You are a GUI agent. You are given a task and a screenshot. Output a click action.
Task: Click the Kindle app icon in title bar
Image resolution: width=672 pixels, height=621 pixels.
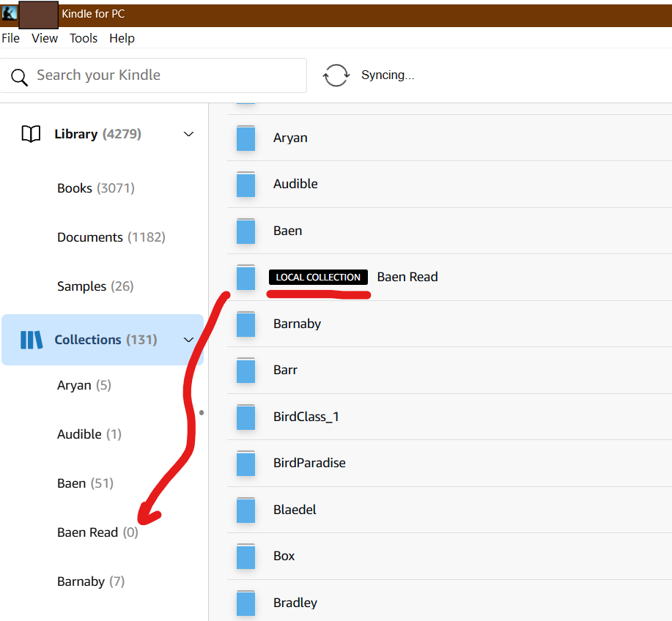point(9,14)
